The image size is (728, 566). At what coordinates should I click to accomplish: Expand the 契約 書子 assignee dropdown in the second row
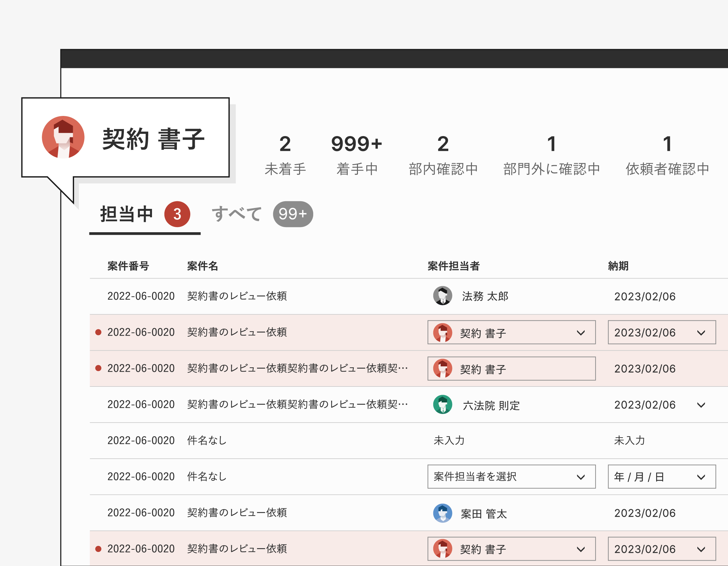click(580, 333)
